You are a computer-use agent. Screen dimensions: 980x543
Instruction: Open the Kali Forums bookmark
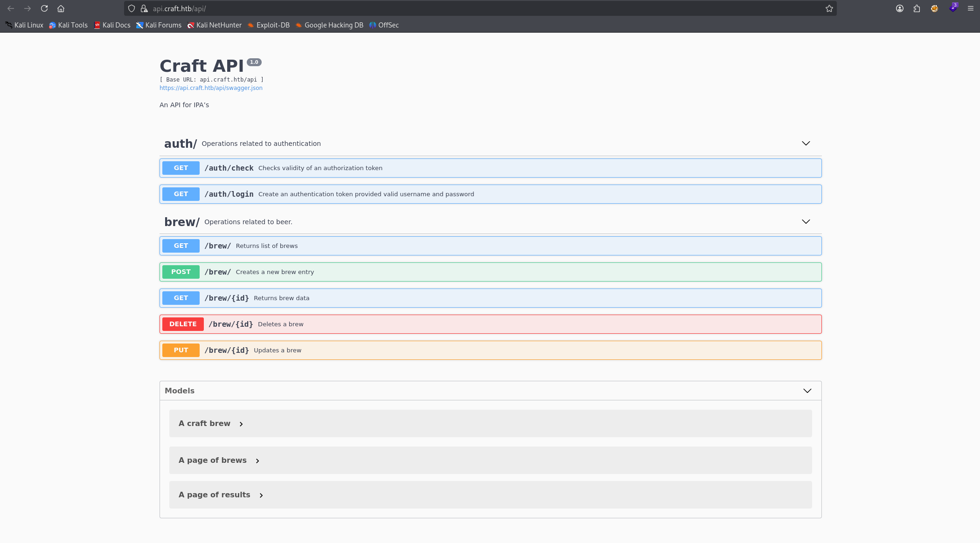(159, 25)
